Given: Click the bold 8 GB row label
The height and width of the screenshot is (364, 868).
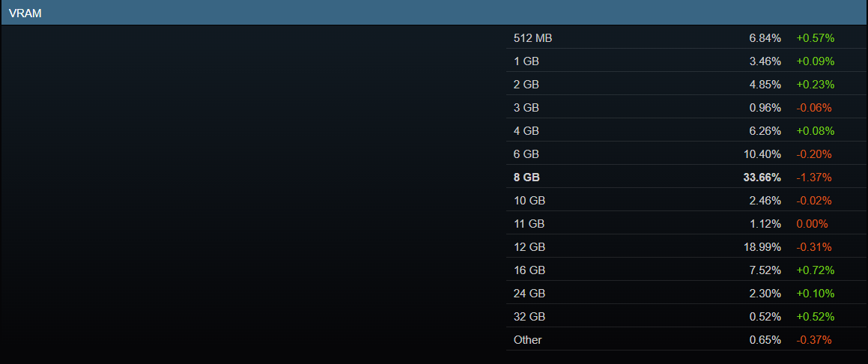Looking at the screenshot, I should point(526,178).
